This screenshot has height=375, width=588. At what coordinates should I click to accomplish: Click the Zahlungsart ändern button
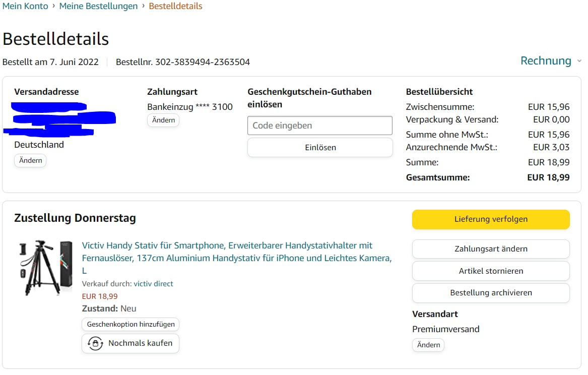pos(491,249)
